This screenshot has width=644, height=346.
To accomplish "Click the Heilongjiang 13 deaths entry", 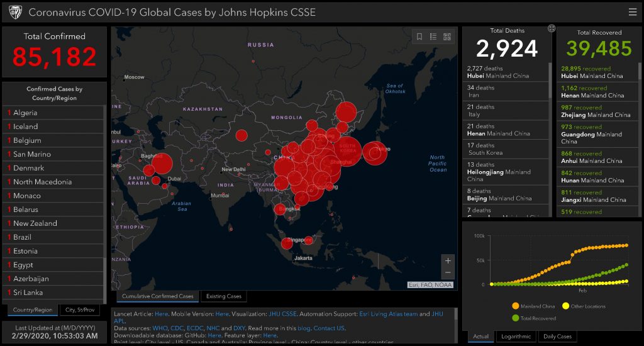I will (506, 172).
